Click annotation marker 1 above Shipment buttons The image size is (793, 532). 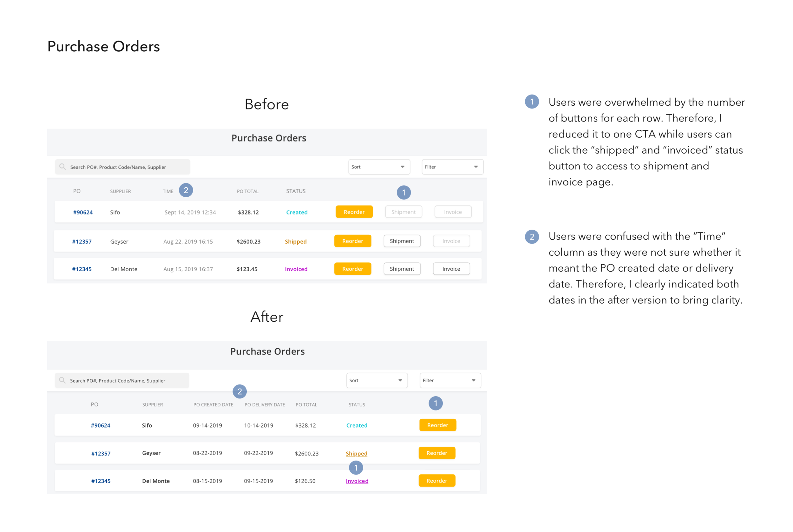tap(403, 193)
